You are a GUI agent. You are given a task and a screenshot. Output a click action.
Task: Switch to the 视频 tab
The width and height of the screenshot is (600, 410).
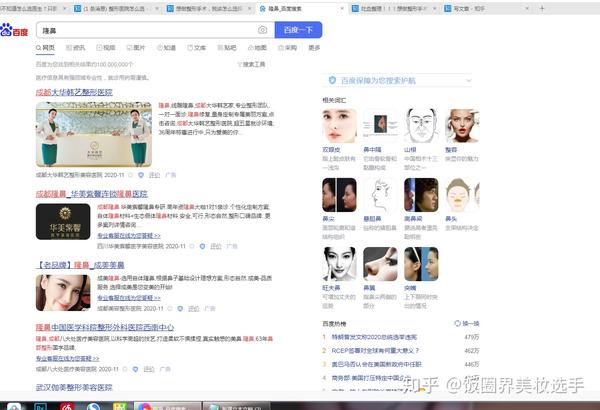[106, 48]
